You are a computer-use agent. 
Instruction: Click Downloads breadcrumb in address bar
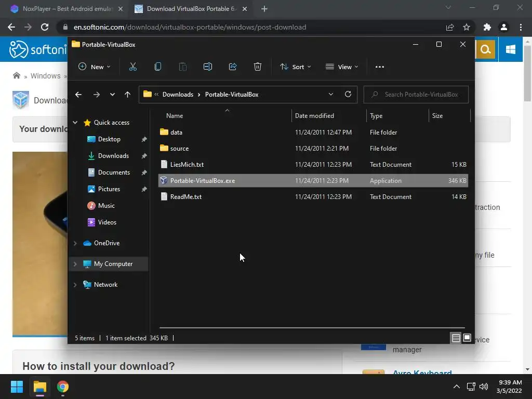pyautogui.click(x=178, y=95)
